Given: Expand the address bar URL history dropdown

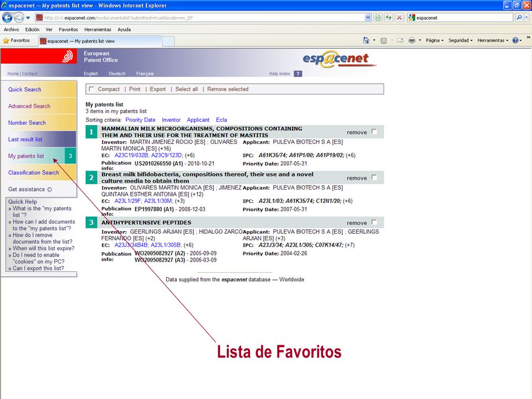Looking at the screenshot, I should [x=368, y=18].
